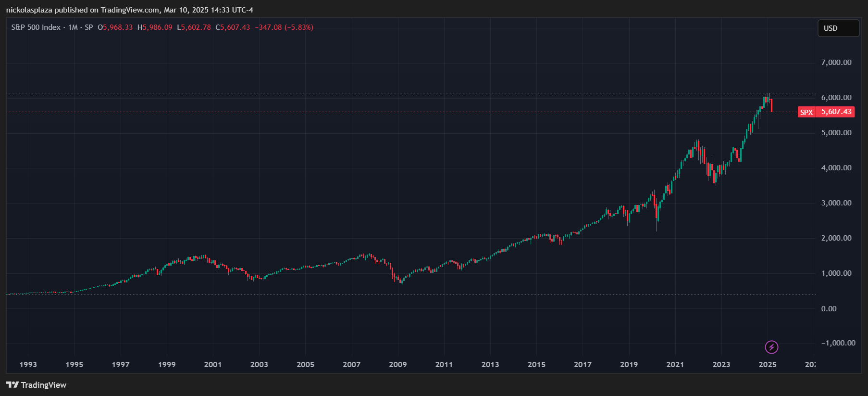The height and width of the screenshot is (396, 868).
Task: Click the 3,000.00 price axis label
Action: tap(836, 203)
